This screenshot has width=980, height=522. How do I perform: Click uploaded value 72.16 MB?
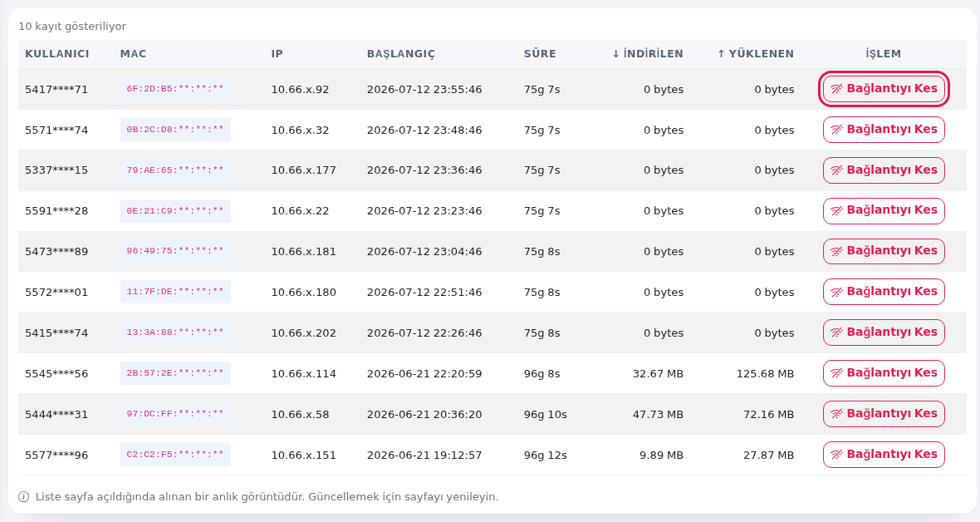click(x=769, y=414)
